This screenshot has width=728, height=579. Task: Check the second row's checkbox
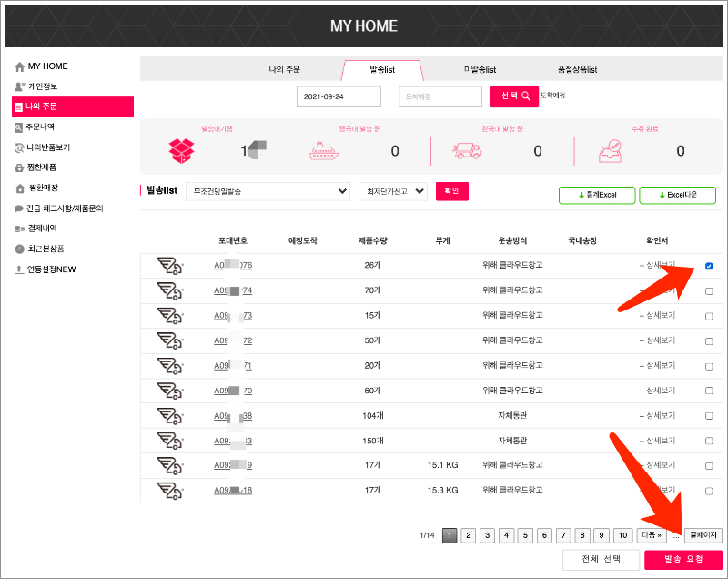click(x=709, y=290)
